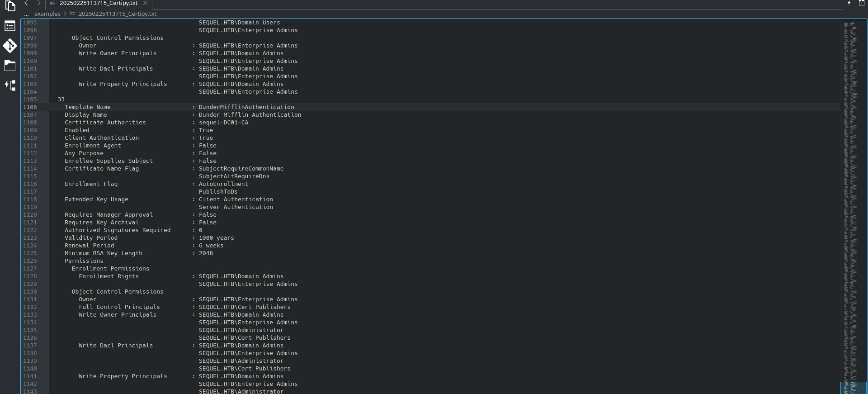Click 'Object Control Permissions' on line 1097
The image size is (868, 394).
point(118,38)
